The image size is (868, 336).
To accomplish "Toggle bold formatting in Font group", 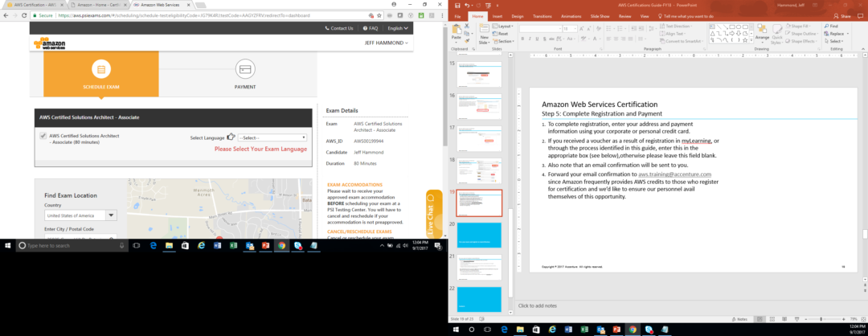I will [x=522, y=39].
